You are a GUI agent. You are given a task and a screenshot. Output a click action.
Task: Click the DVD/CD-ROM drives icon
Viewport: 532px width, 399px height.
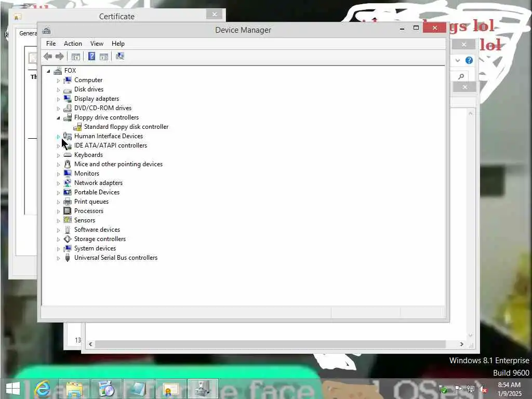click(68, 108)
